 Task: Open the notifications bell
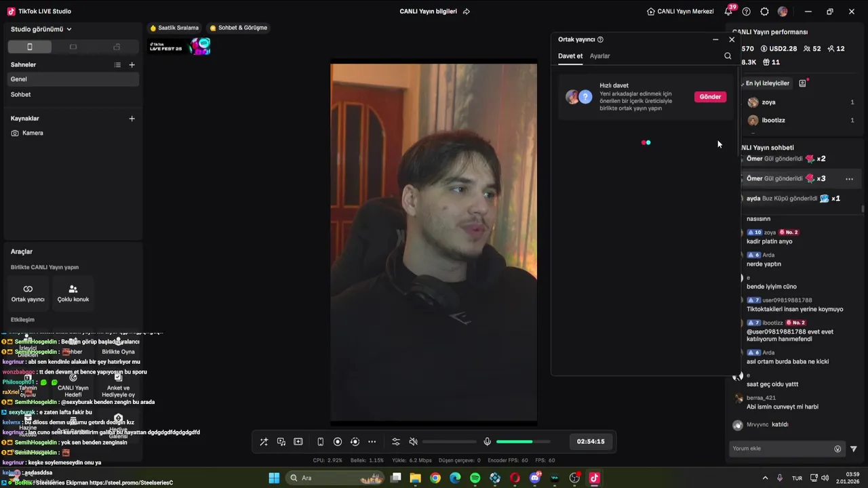pos(728,12)
